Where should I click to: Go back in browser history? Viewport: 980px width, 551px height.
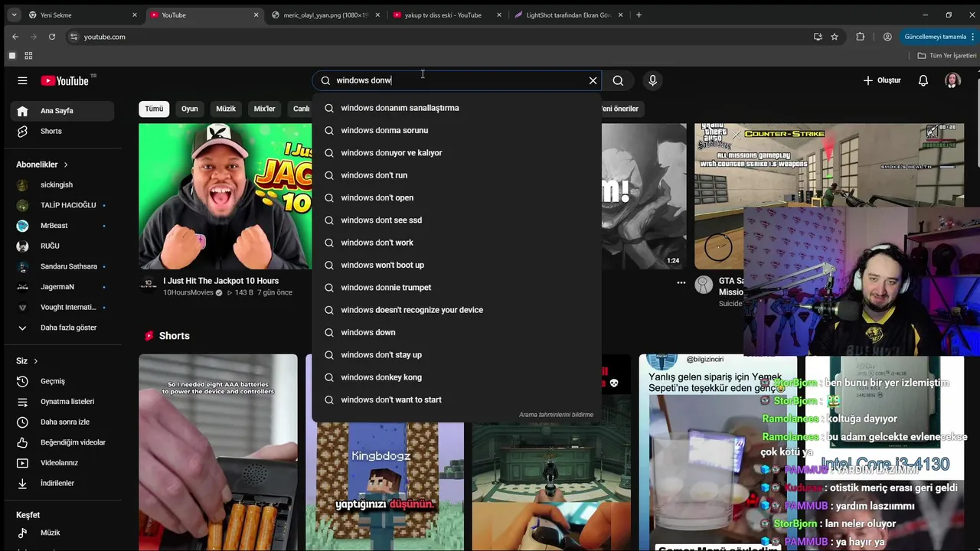click(15, 37)
